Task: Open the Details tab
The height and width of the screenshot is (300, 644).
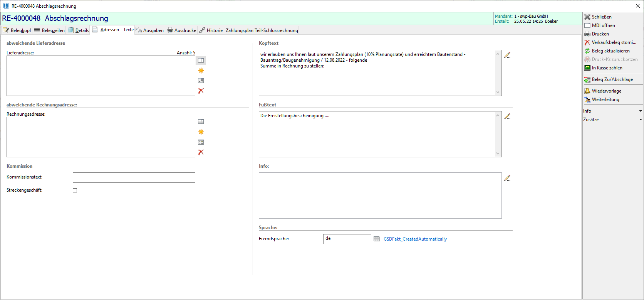Action: [79, 30]
